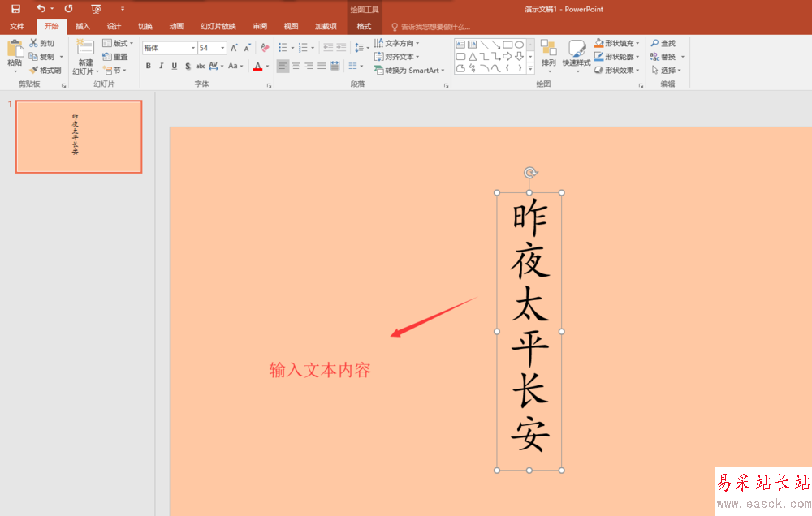Screen dimensions: 812x516
Task: Click the Reset (重置) slide button
Action: tap(115, 57)
